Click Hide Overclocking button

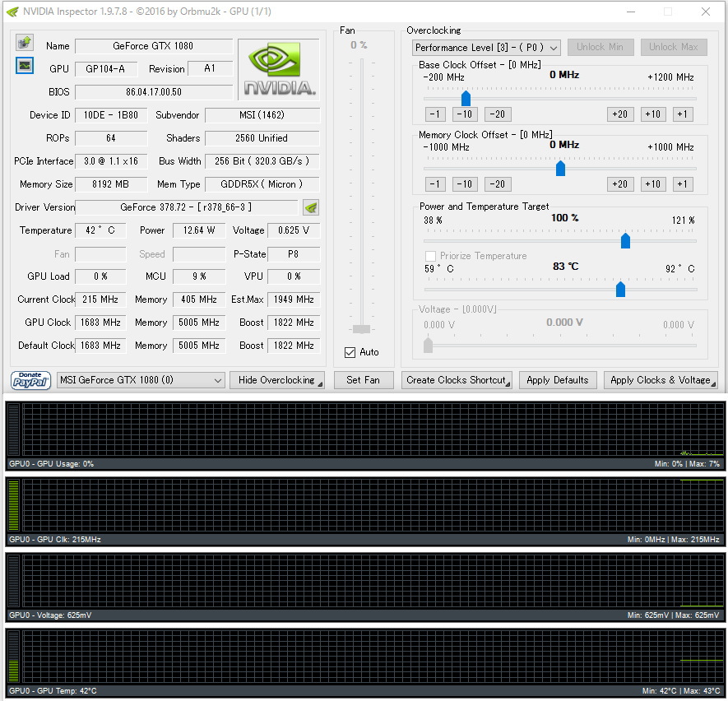click(x=276, y=380)
